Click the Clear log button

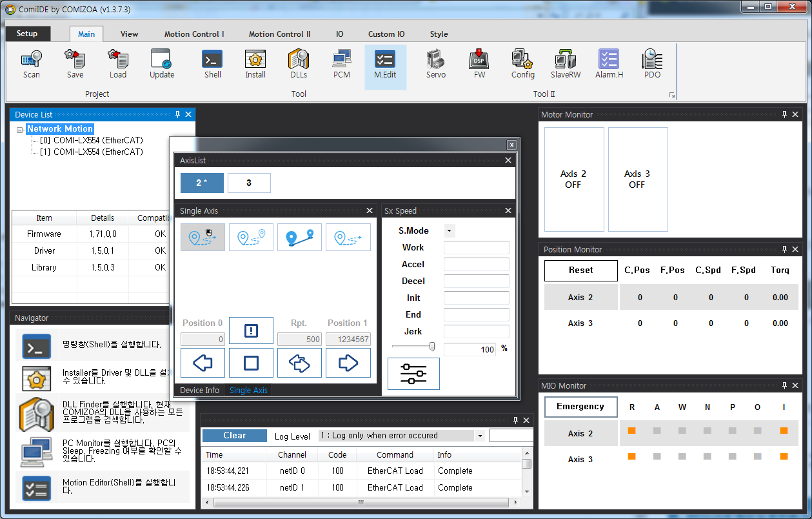pyautogui.click(x=234, y=436)
